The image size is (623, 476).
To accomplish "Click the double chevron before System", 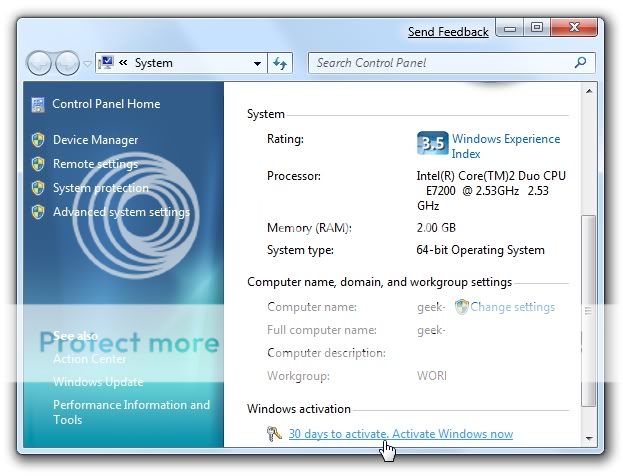I will click(x=123, y=62).
